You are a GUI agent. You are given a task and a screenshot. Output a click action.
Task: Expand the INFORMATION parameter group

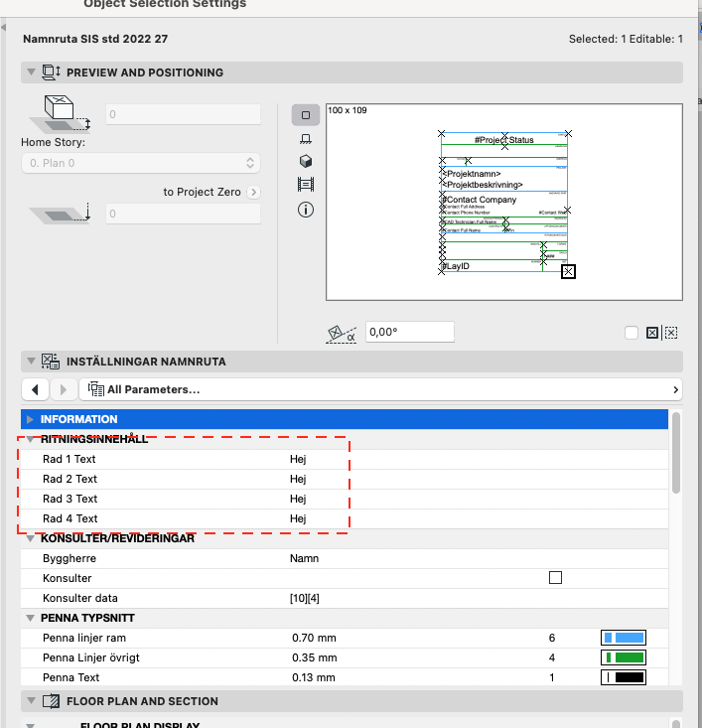tap(31, 419)
